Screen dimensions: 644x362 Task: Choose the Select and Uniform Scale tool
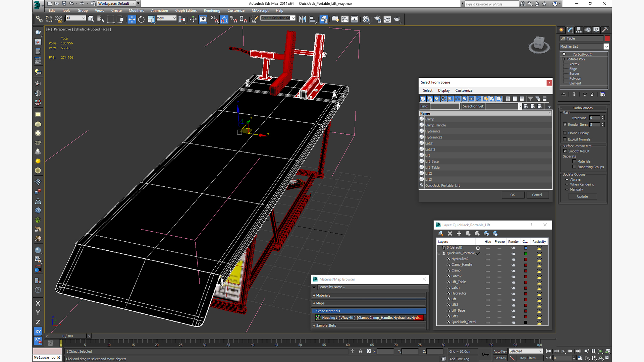click(151, 19)
